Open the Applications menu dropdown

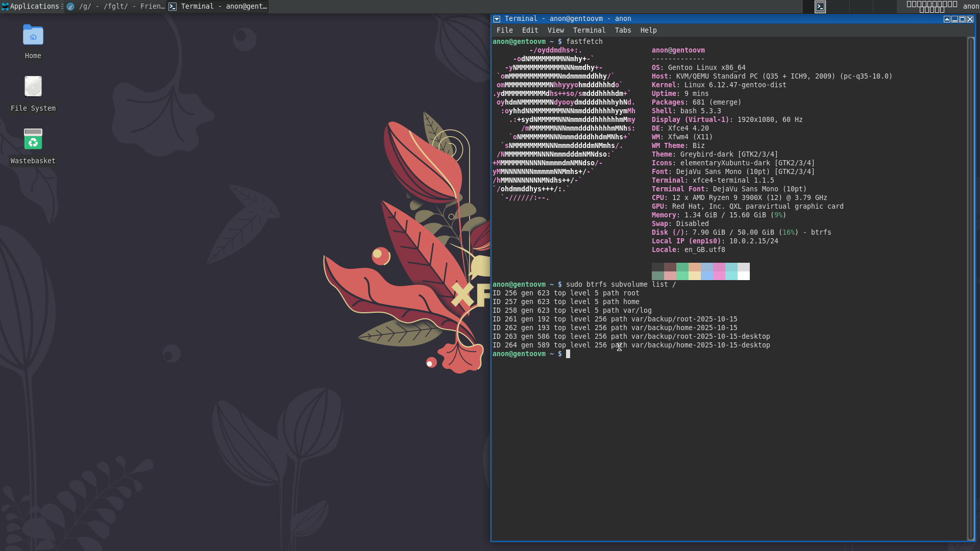(x=34, y=7)
